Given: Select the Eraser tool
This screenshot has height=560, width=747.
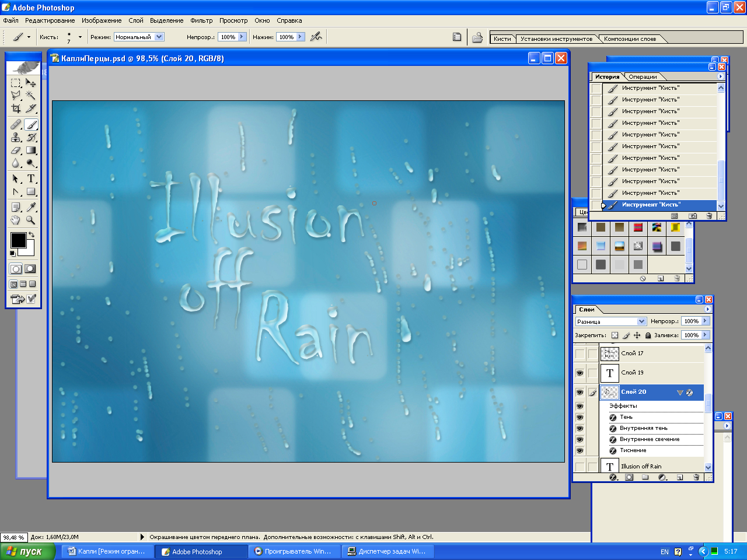Looking at the screenshot, I should (16, 150).
